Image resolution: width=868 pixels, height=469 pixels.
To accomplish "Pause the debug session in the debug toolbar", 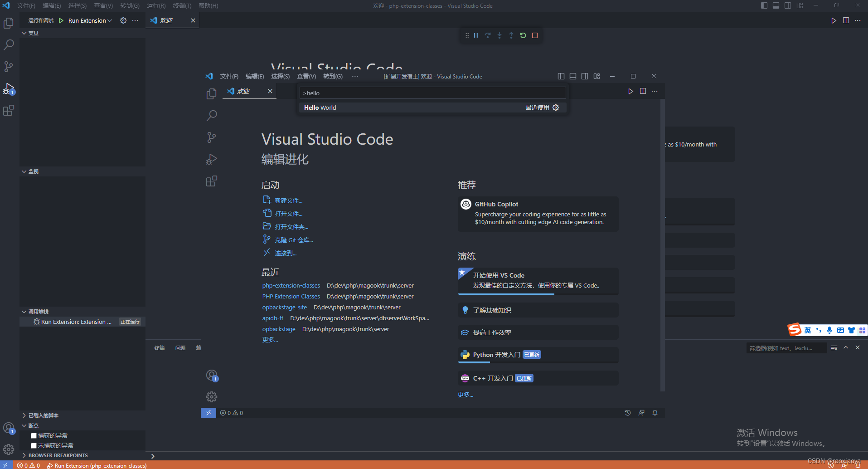I will (476, 35).
